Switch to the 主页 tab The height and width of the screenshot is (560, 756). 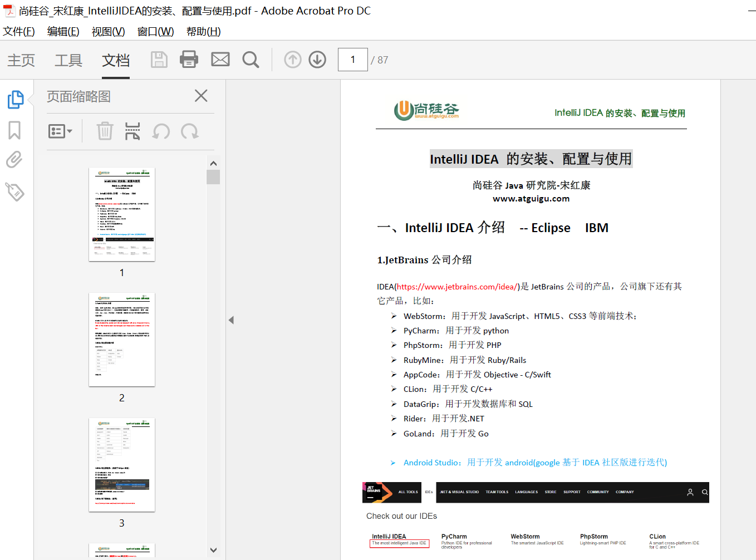tap(21, 60)
